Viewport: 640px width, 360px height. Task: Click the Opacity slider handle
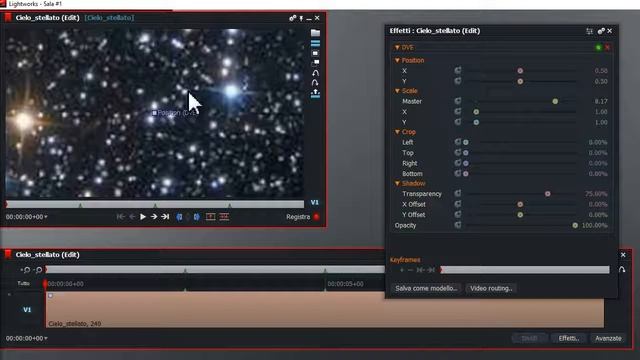(575, 225)
